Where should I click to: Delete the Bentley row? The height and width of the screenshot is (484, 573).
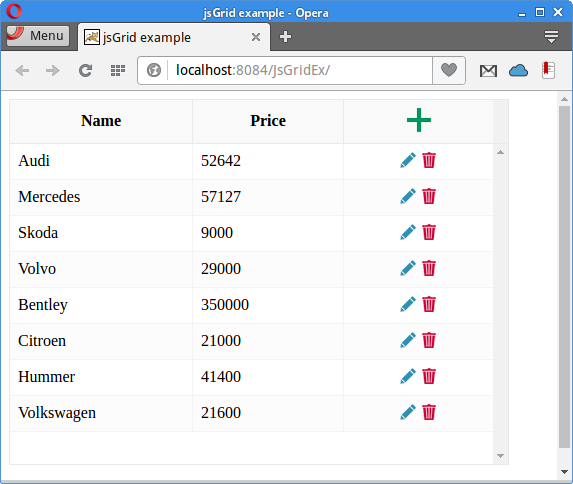pyautogui.click(x=429, y=304)
